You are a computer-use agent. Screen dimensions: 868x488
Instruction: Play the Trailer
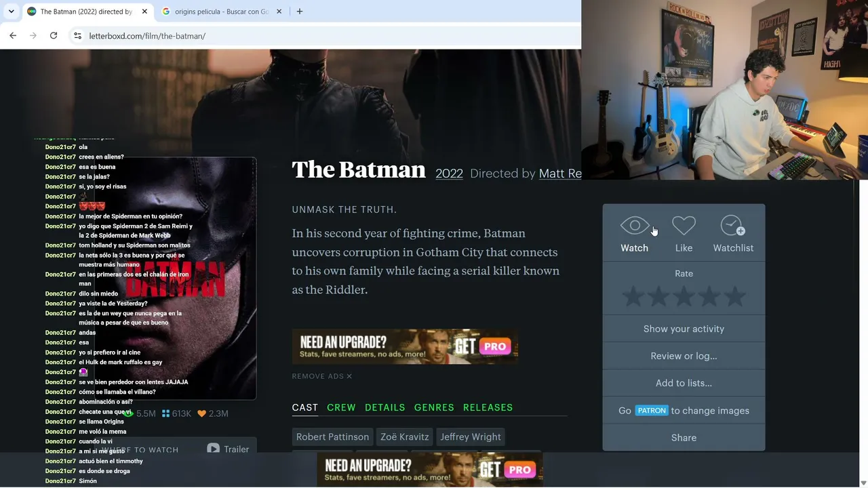(228, 449)
